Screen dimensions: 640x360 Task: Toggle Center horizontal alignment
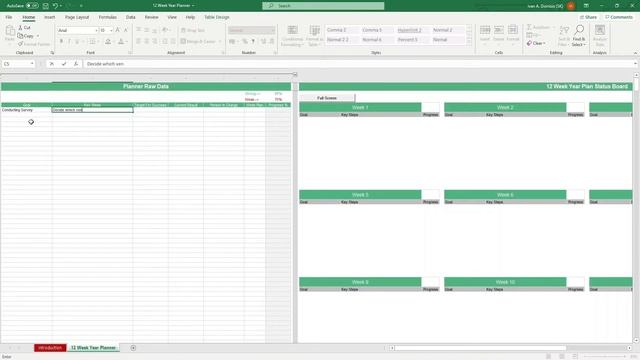pos(147,41)
